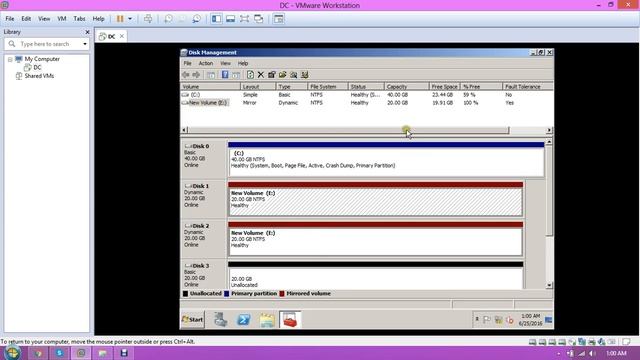
Task: Sort by Free Space column header
Action: click(444, 87)
